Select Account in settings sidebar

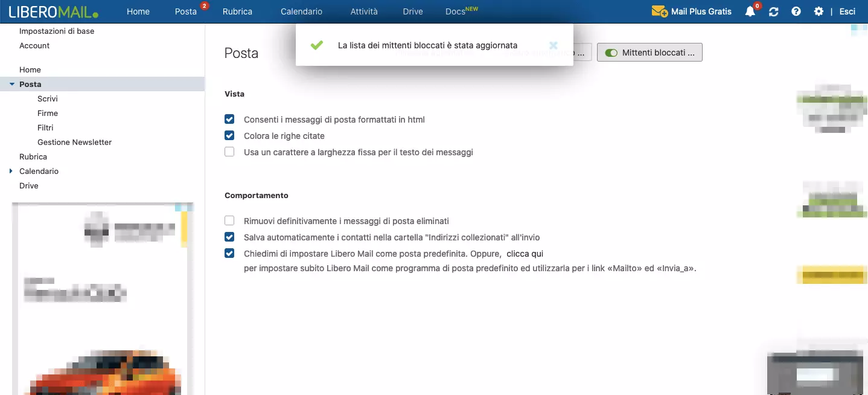[34, 46]
